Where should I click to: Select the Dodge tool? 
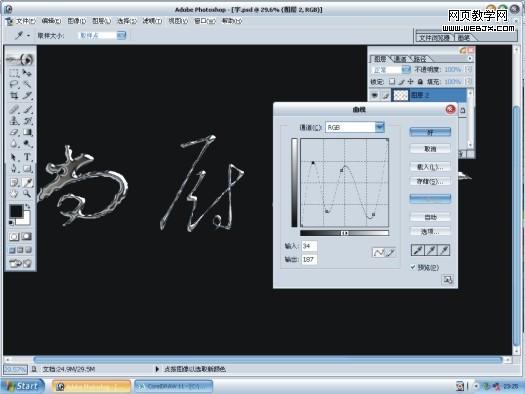point(27,144)
